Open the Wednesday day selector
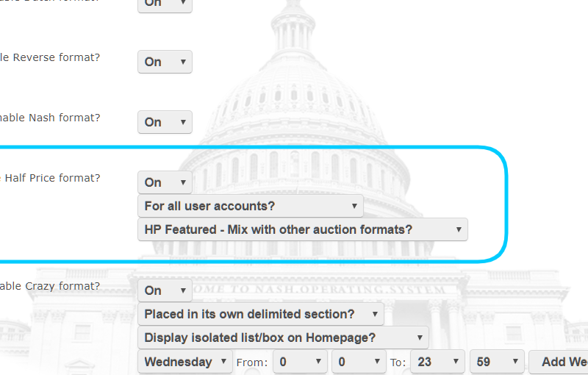The height and width of the screenshot is (375, 588). pos(185,362)
